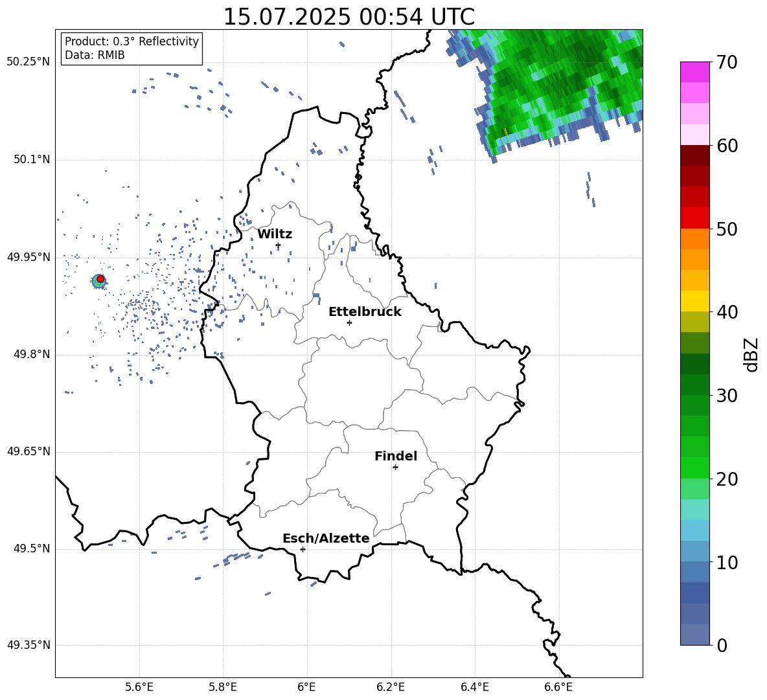767x700 pixels.
Task: Pick the dark red band just under 60 dBZ
Action: pyautogui.click(x=694, y=155)
